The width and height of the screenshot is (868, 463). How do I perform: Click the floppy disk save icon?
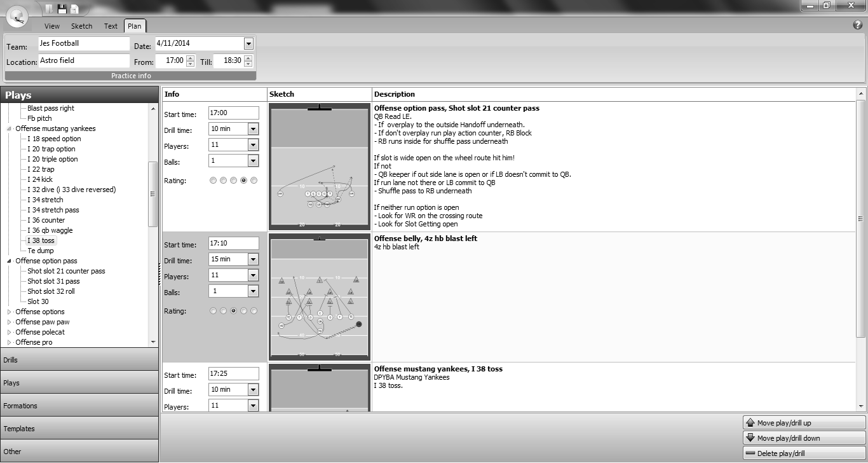[x=62, y=9]
